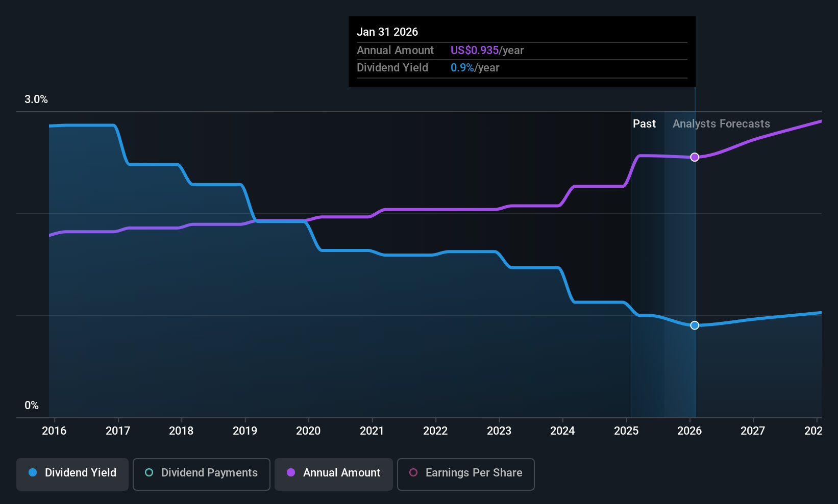
Task: Click the 2021 x-axis label
Action: [x=372, y=431]
